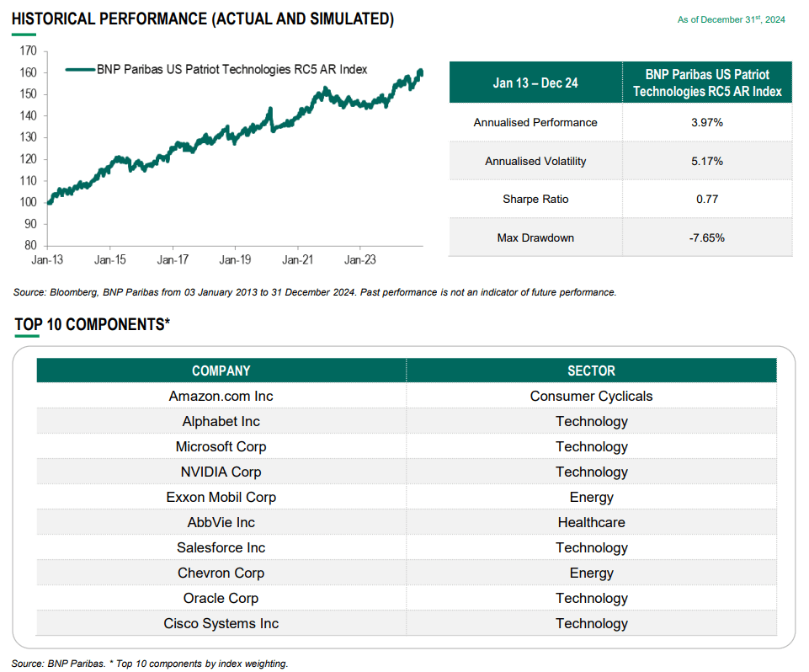This screenshot has height=672, width=809.
Task: Select the Cisco Systems Inc row
Action: (221, 623)
